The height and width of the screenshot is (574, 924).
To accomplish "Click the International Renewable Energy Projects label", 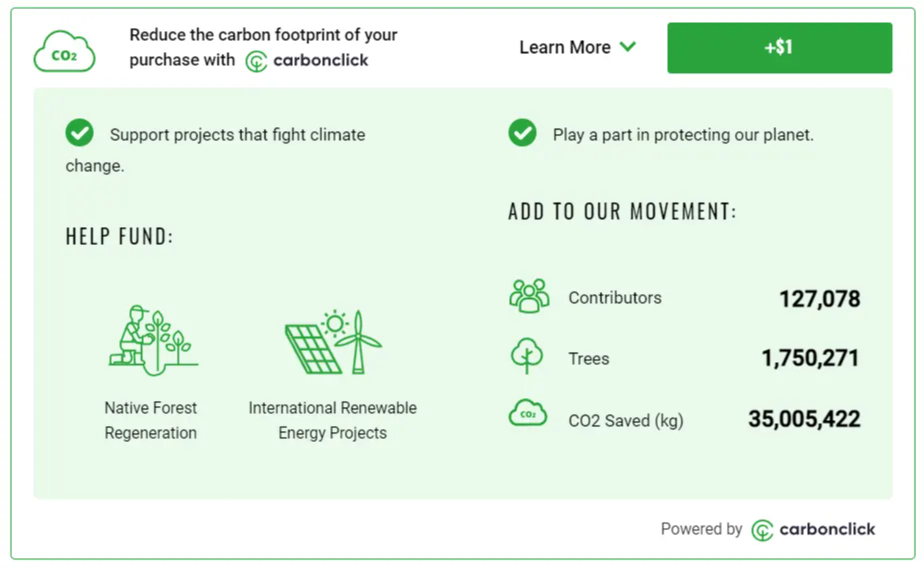I will pos(332,420).
